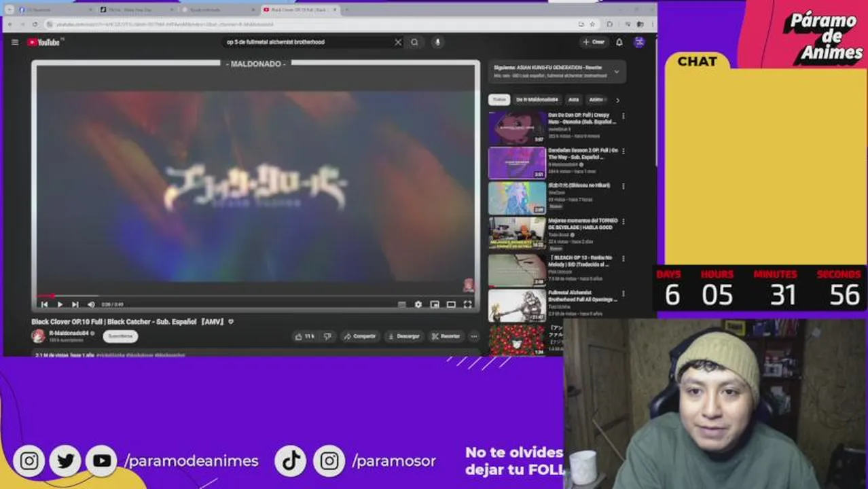
Task: Toggle theater mode in the player
Action: [x=451, y=304]
